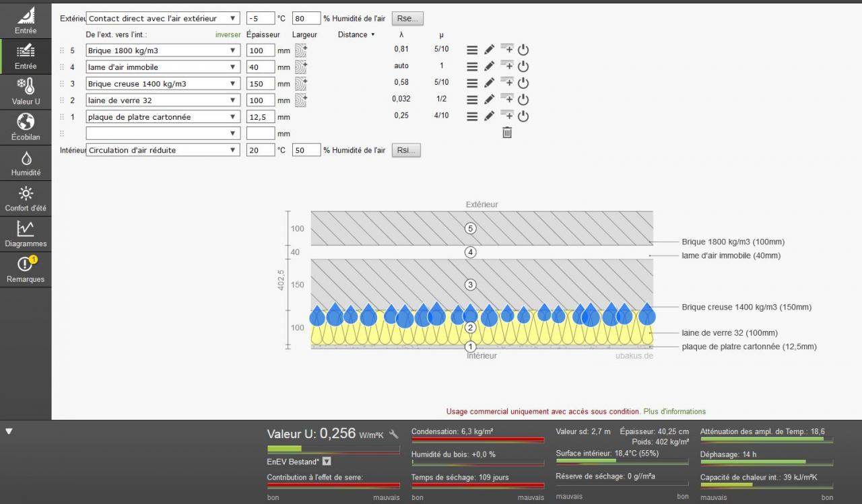Deactivate the plaque de platre cartonnée layer

click(x=523, y=116)
